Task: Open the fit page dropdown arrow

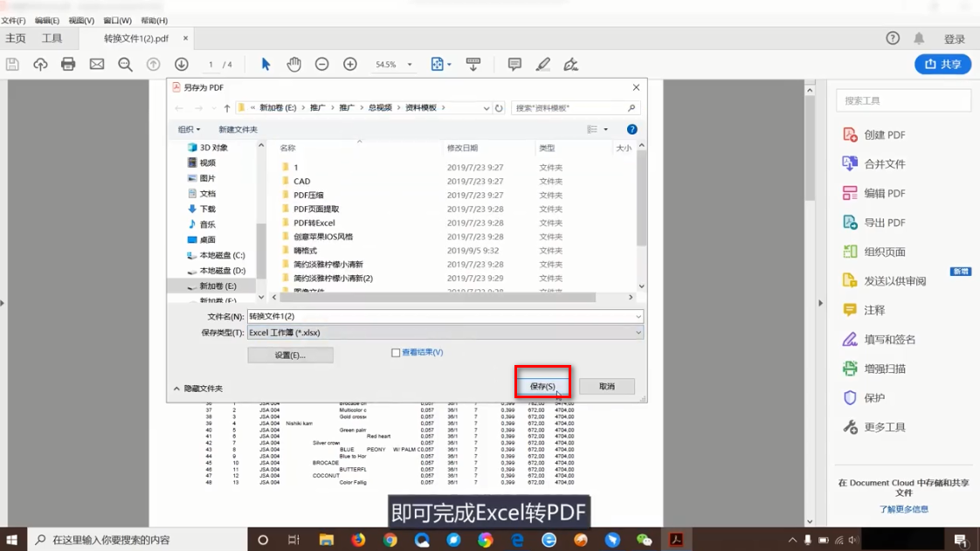Action: [449, 65]
